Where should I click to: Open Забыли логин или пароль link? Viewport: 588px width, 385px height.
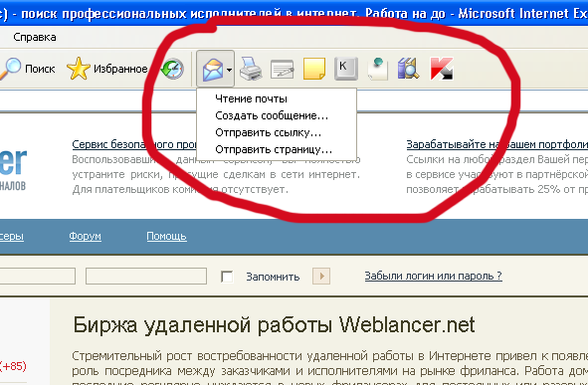433,276
